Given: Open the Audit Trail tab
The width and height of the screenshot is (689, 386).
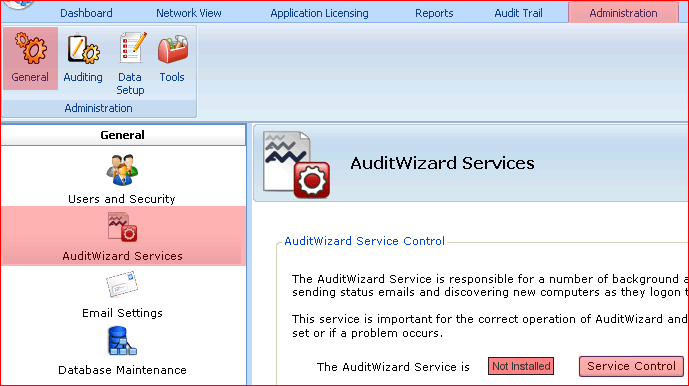Looking at the screenshot, I should click(x=519, y=13).
